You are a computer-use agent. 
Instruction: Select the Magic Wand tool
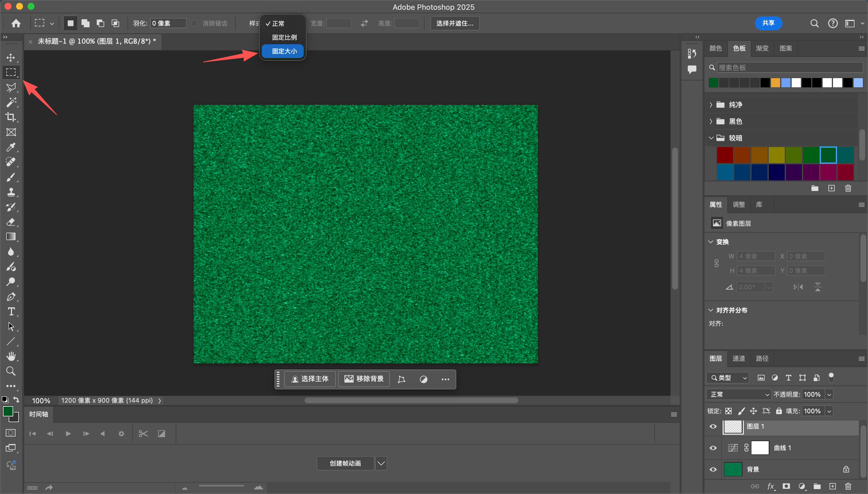point(11,102)
